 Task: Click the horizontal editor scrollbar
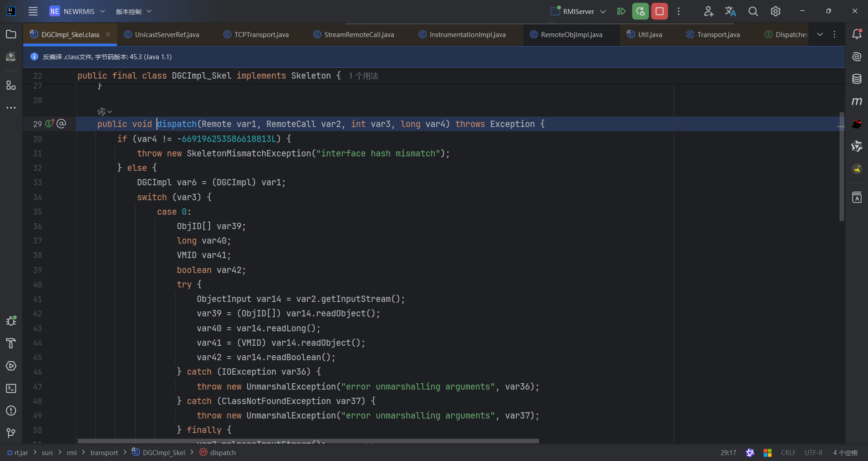click(x=308, y=441)
